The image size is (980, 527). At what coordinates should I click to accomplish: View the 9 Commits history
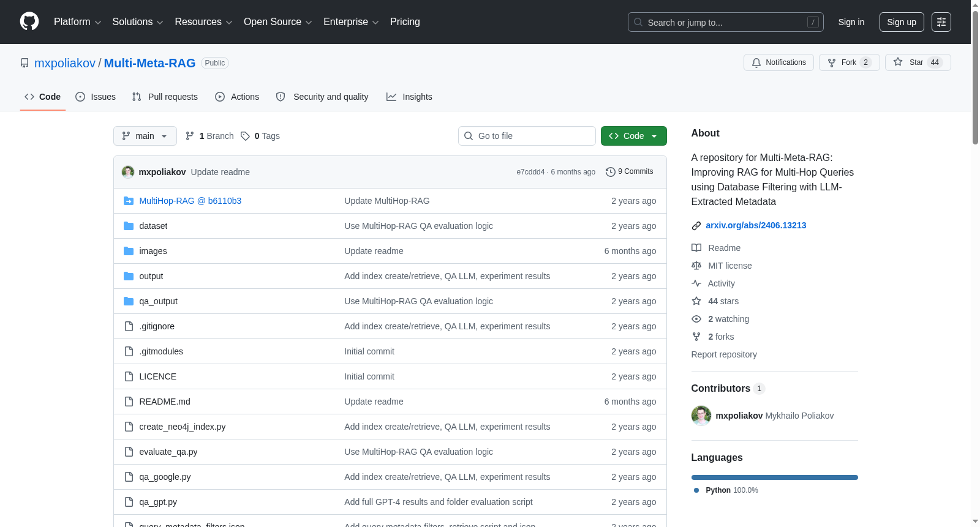click(x=629, y=172)
